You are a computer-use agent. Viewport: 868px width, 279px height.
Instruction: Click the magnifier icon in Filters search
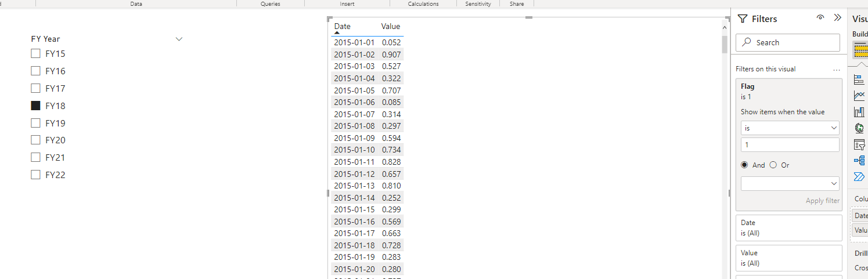(x=747, y=42)
